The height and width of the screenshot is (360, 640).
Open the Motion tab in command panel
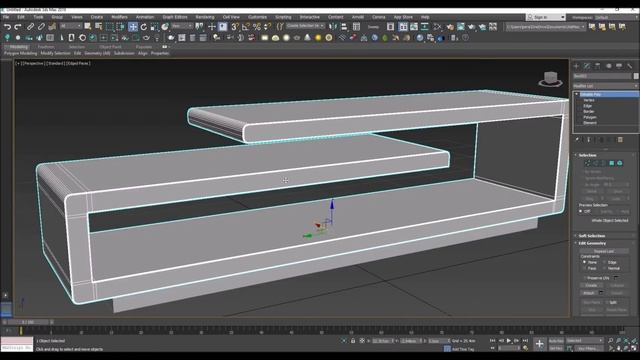pyautogui.click(x=609, y=66)
